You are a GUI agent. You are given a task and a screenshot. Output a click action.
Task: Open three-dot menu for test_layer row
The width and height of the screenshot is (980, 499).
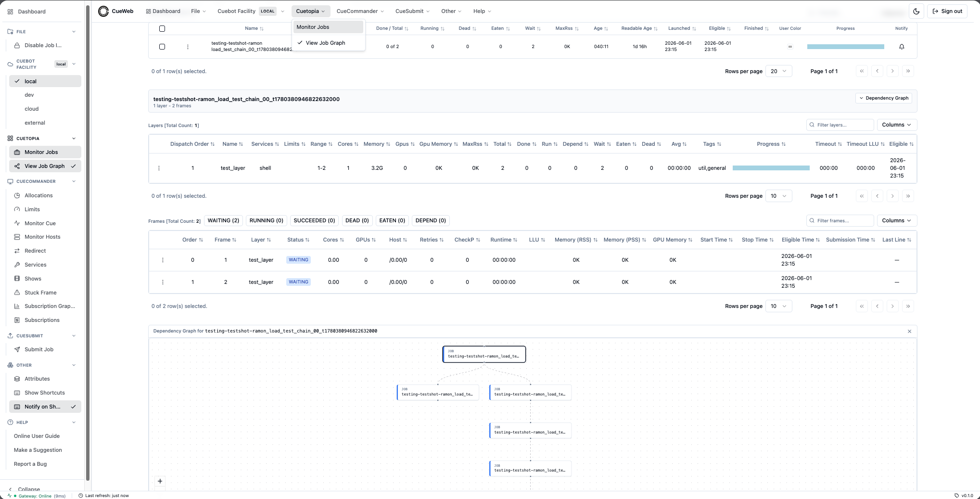coord(159,168)
